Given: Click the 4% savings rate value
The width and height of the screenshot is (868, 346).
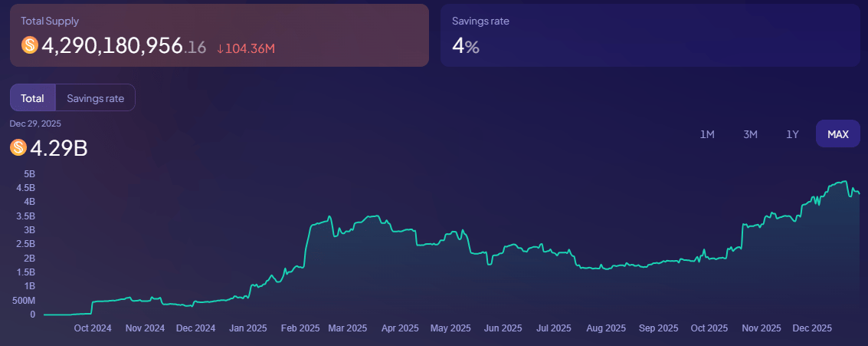Looking at the screenshot, I should (x=466, y=47).
